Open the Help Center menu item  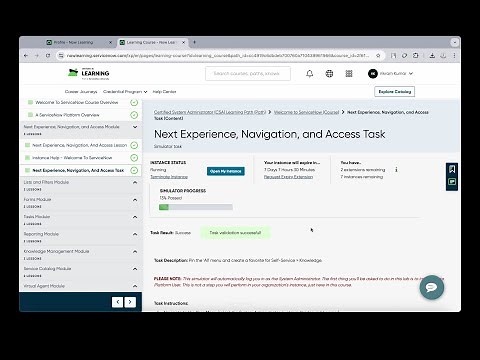click(164, 92)
